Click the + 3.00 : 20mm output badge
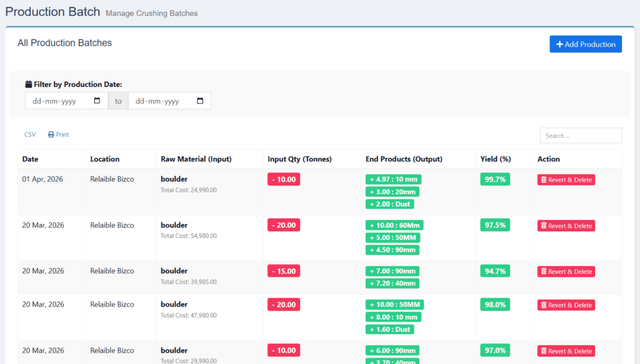This screenshot has width=640, height=364. pyautogui.click(x=392, y=192)
